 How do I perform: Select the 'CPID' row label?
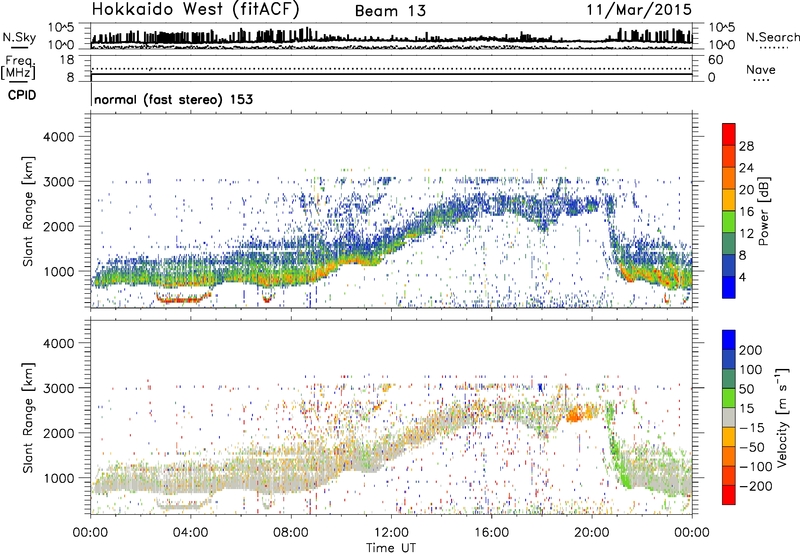[x=22, y=95]
